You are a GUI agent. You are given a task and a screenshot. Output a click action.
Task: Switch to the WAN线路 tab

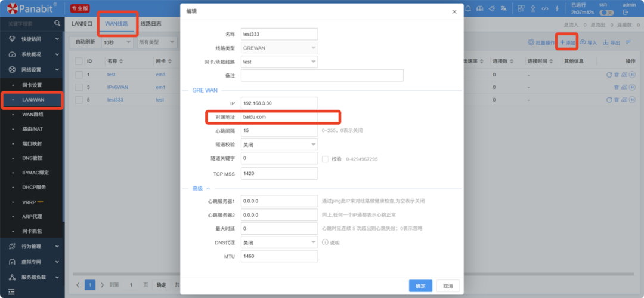coord(116,24)
